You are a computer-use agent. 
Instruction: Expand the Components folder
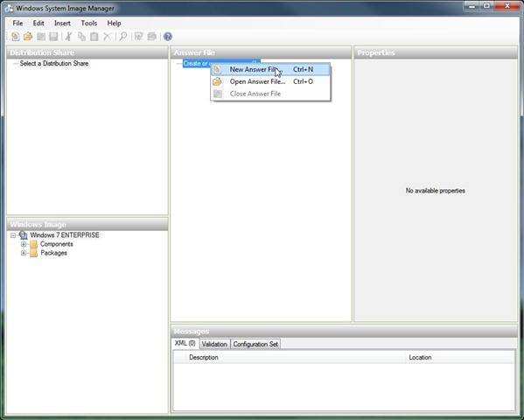(x=24, y=244)
